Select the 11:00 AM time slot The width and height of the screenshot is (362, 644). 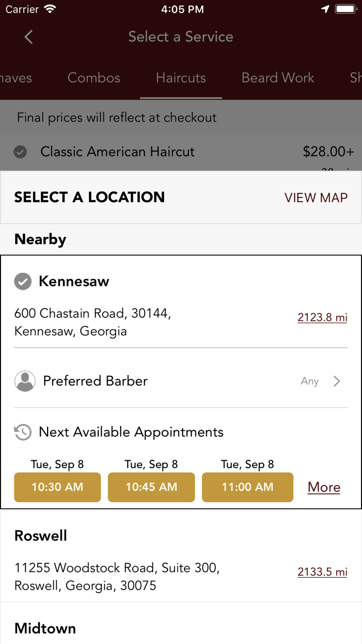tap(247, 487)
